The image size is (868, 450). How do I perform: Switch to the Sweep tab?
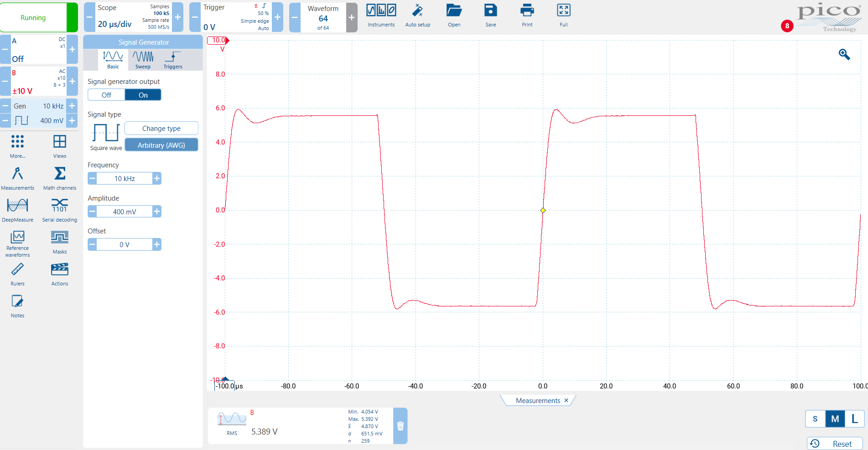coord(143,60)
